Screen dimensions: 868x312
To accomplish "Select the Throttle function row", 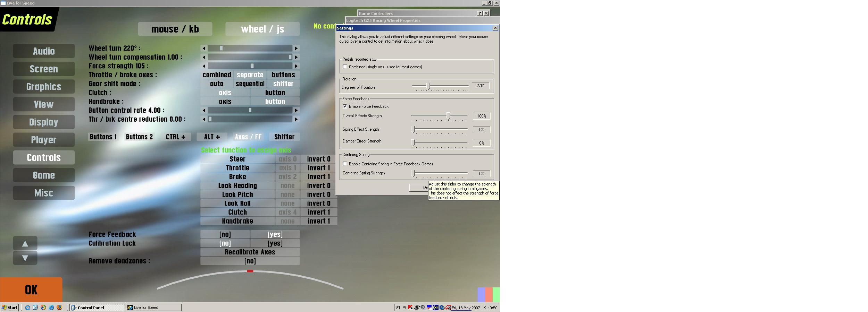I will pos(237,168).
